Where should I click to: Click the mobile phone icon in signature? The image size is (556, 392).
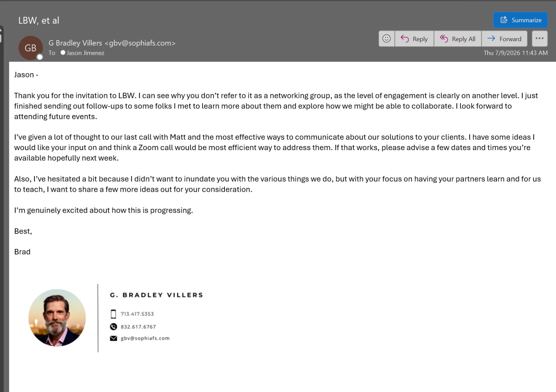(113, 314)
